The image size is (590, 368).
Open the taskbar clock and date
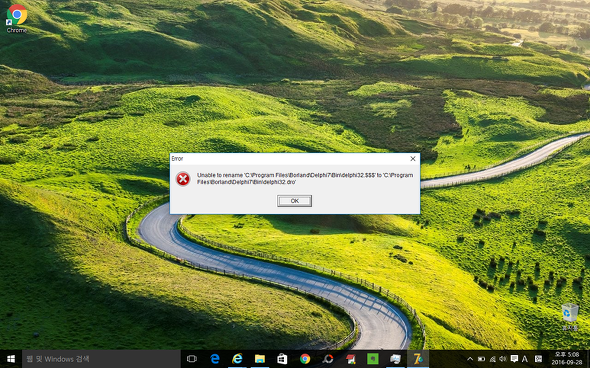[567, 359]
